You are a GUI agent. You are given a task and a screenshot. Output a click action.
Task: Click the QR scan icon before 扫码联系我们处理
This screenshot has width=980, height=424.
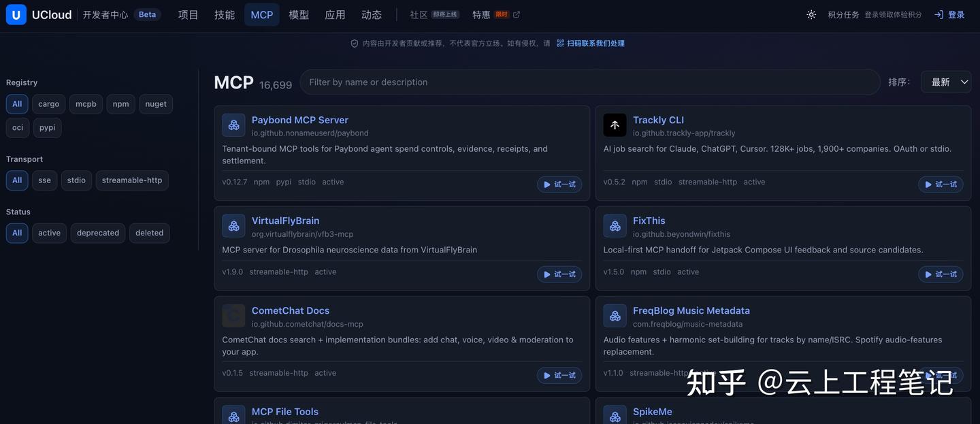[560, 43]
